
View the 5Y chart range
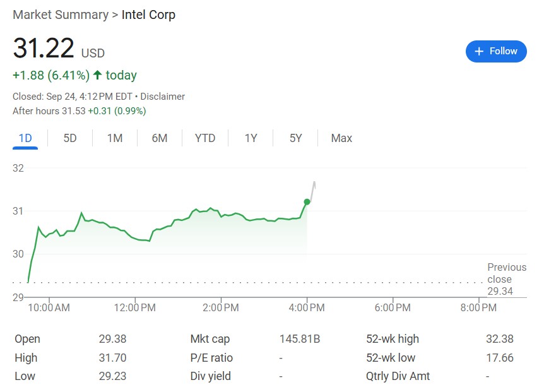click(x=295, y=138)
